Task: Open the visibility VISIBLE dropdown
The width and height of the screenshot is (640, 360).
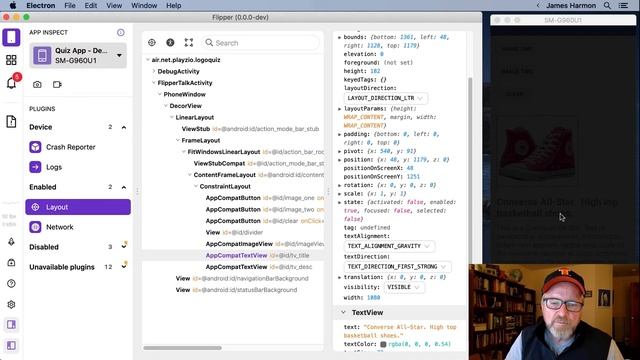Action: (x=404, y=287)
